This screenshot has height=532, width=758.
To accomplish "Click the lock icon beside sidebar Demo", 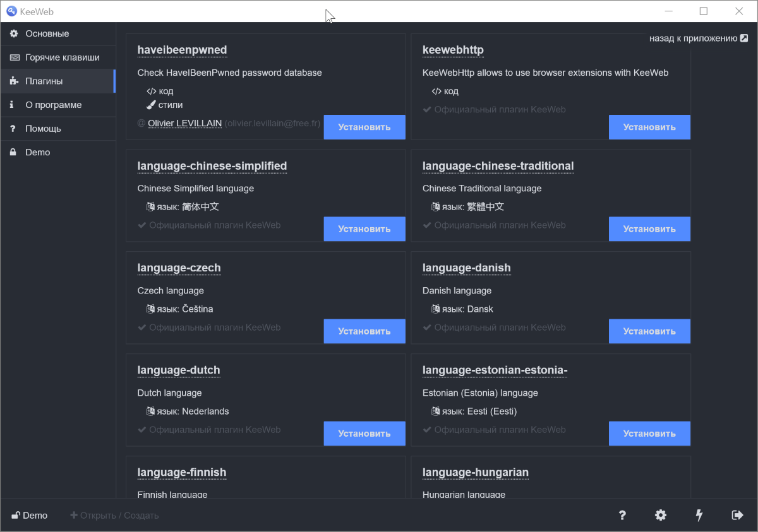I will (13, 152).
